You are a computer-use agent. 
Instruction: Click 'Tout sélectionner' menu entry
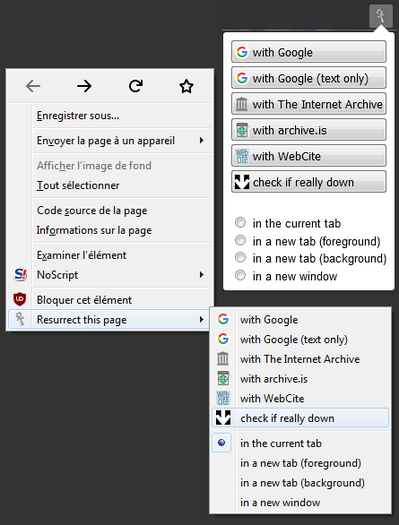[110, 185]
